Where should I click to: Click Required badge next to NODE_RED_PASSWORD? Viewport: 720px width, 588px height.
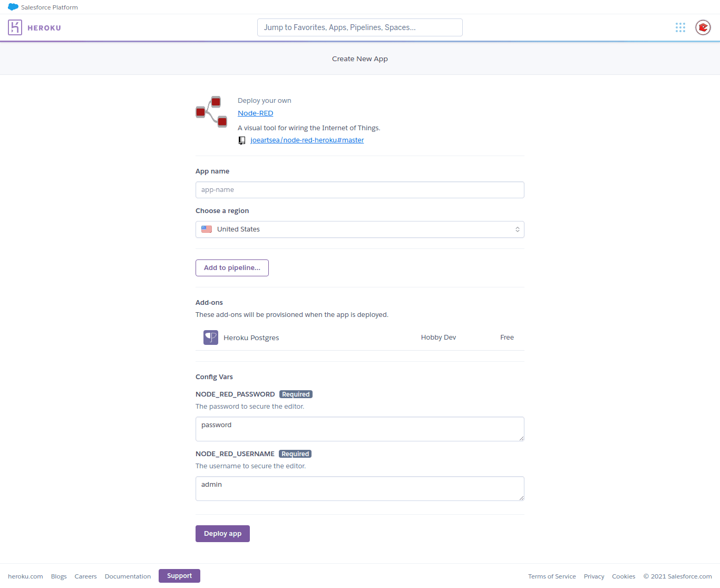(296, 394)
